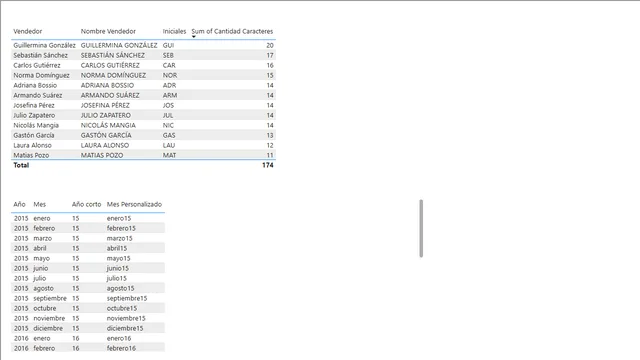Click total value 174

coord(268,165)
